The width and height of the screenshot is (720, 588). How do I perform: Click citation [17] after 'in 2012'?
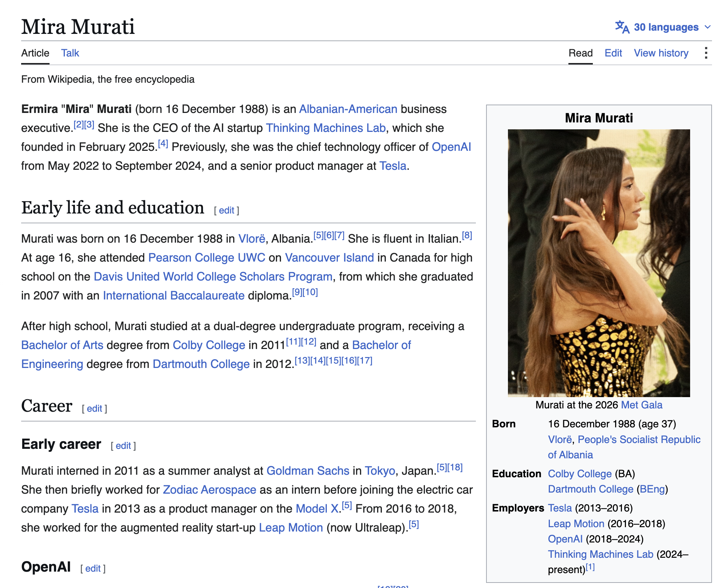pyautogui.click(x=365, y=361)
